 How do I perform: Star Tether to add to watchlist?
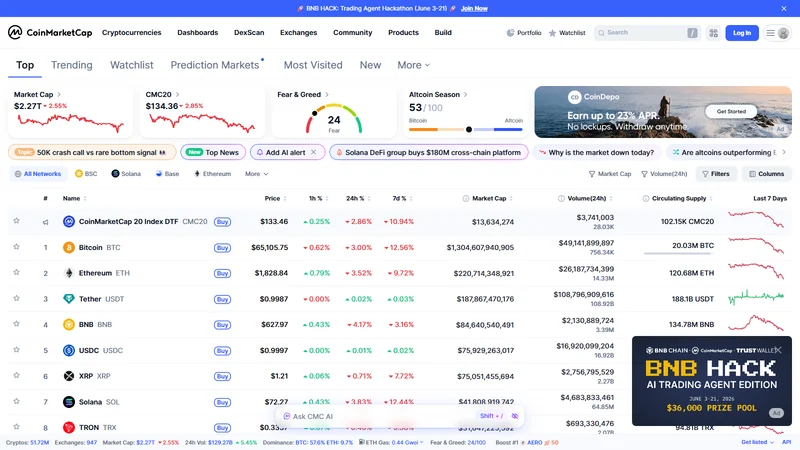click(x=16, y=298)
